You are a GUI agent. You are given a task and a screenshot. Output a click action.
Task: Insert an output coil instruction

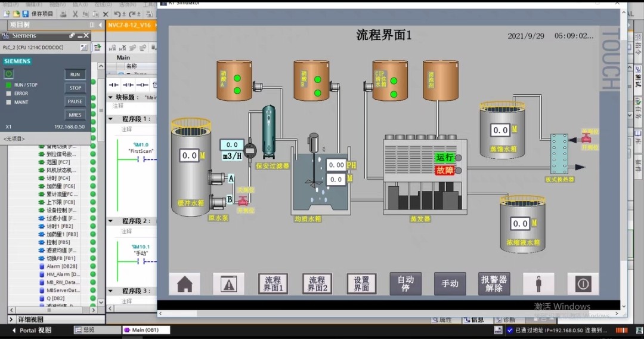pos(142,85)
